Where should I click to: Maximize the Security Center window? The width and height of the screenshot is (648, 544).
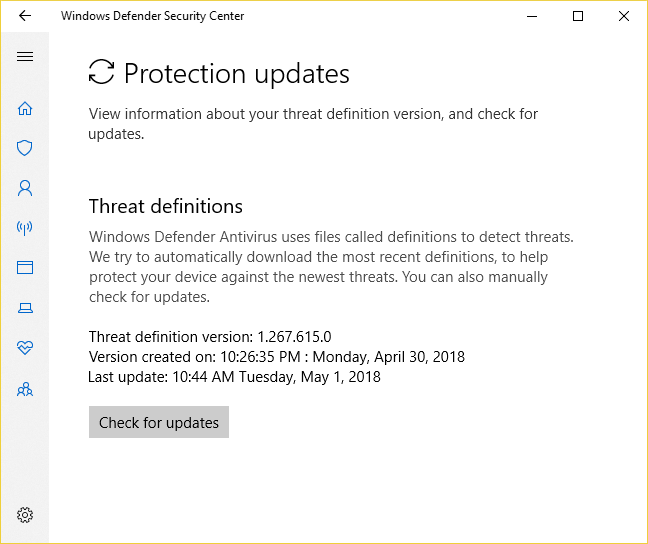point(578,16)
